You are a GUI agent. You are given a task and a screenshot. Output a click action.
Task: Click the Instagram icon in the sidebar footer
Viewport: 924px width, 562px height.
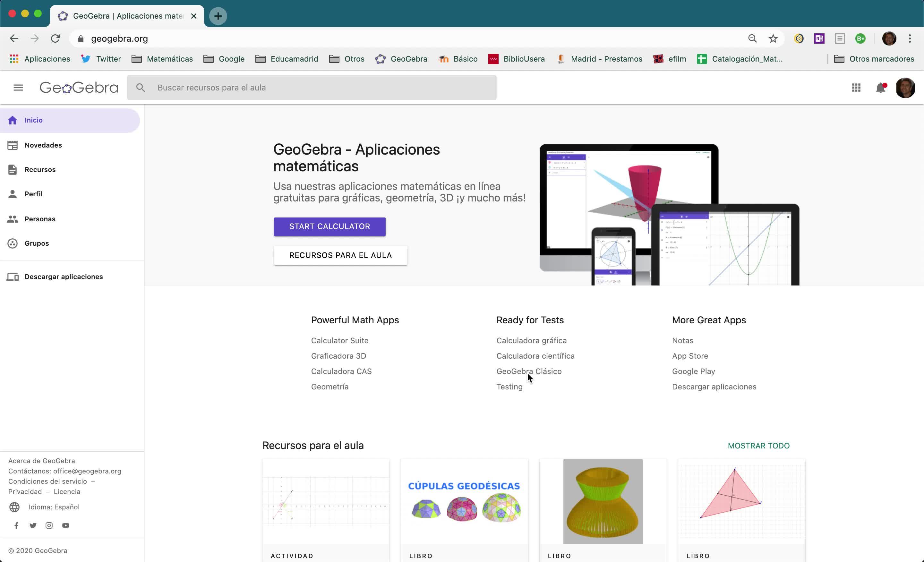coord(49,526)
